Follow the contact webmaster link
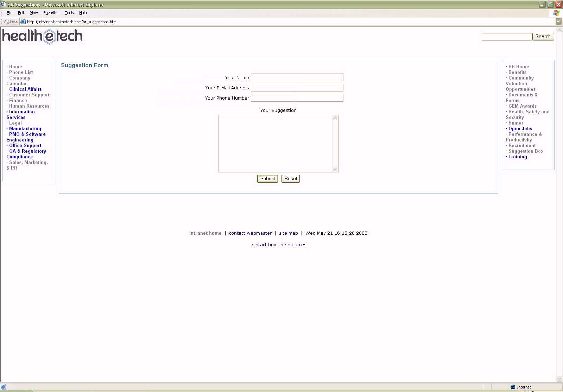The height and width of the screenshot is (392, 563). pos(250,233)
